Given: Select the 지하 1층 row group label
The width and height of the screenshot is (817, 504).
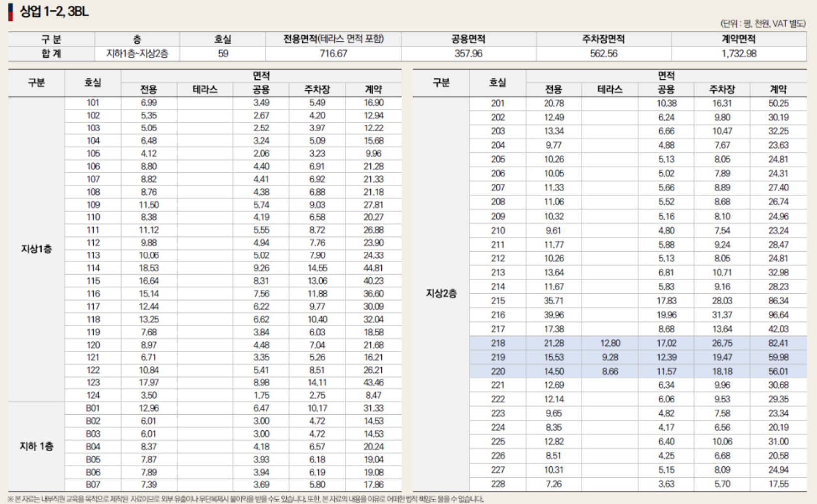Looking at the screenshot, I should click(x=36, y=447).
